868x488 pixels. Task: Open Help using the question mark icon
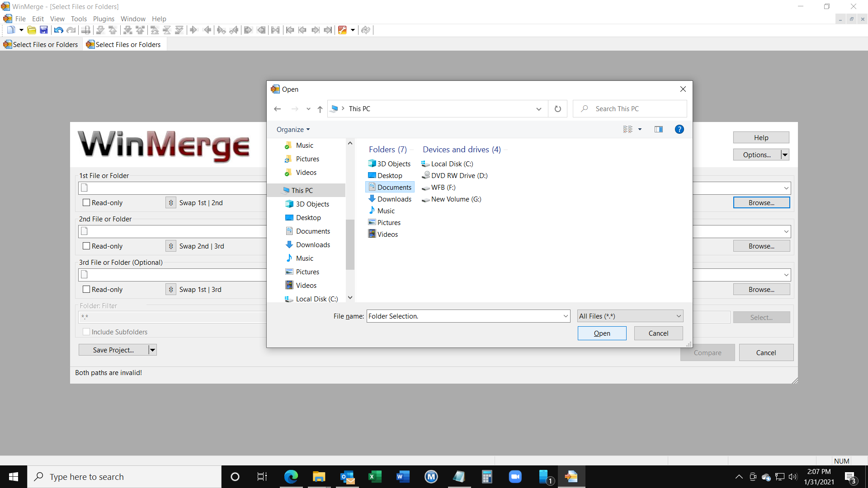coord(679,129)
